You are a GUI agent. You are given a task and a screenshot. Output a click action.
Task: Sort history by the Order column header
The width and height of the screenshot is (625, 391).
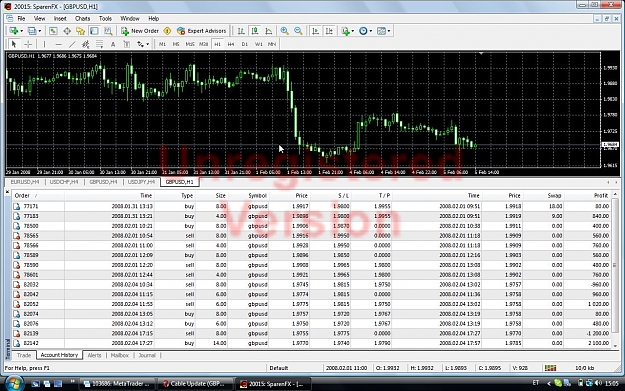pyautogui.click(x=38, y=196)
